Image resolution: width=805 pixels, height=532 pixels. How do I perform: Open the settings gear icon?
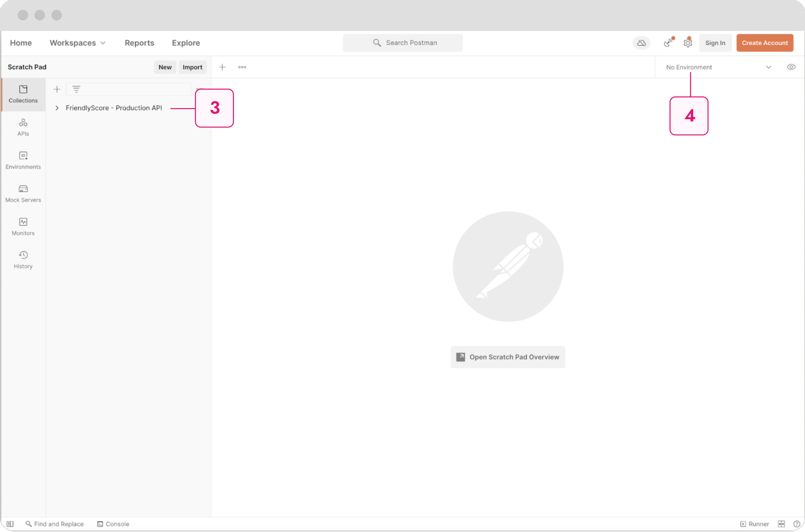[x=687, y=43]
